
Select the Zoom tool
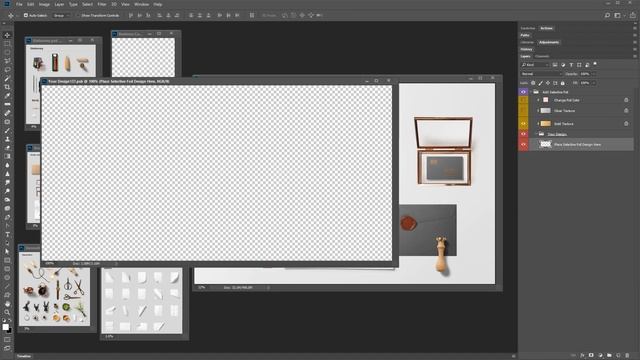pos(7,312)
